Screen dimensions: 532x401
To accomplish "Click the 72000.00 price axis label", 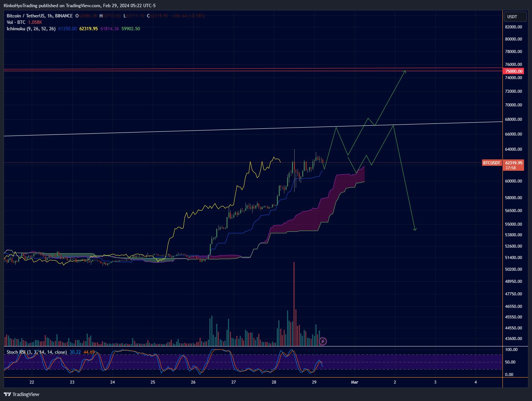I will (514, 91).
